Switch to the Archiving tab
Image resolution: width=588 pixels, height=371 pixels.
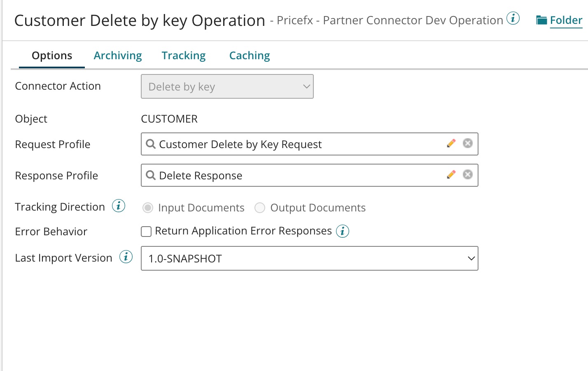[118, 56]
